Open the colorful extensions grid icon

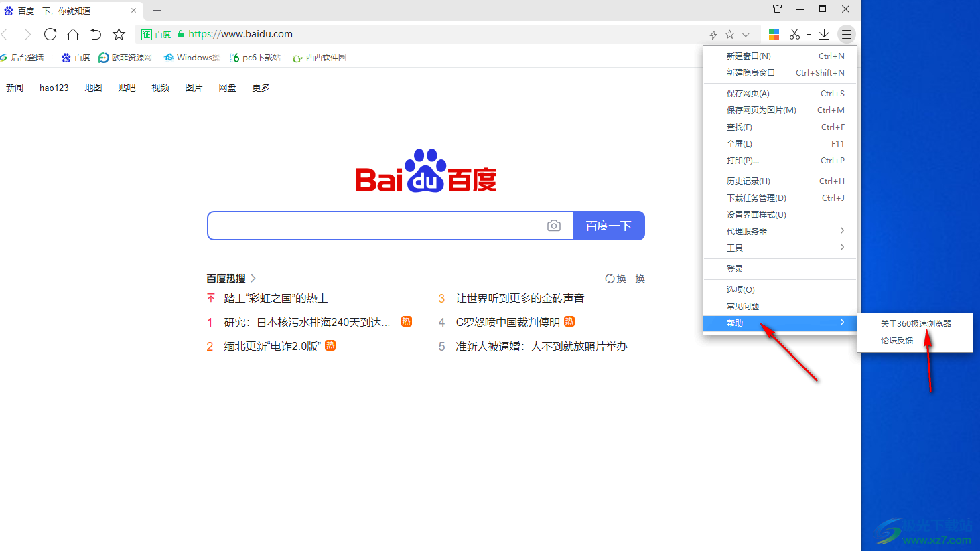pyautogui.click(x=774, y=34)
